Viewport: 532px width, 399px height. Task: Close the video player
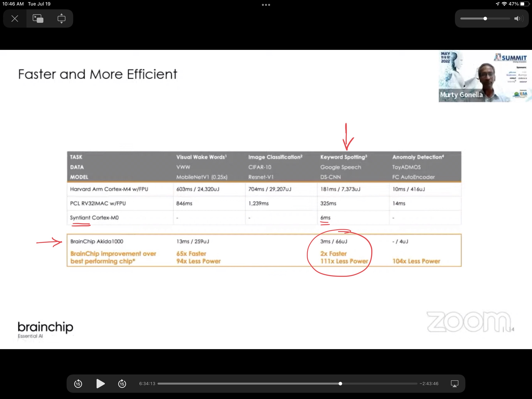tap(15, 19)
